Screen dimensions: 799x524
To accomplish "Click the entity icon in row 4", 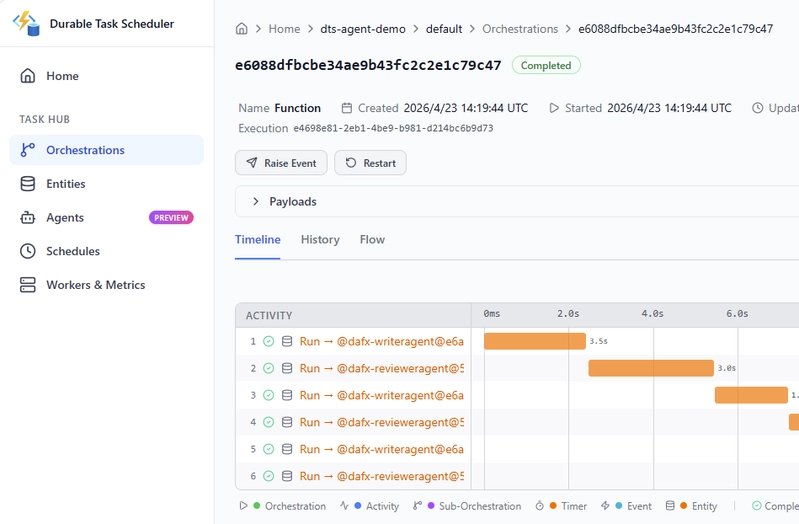I will [287, 422].
